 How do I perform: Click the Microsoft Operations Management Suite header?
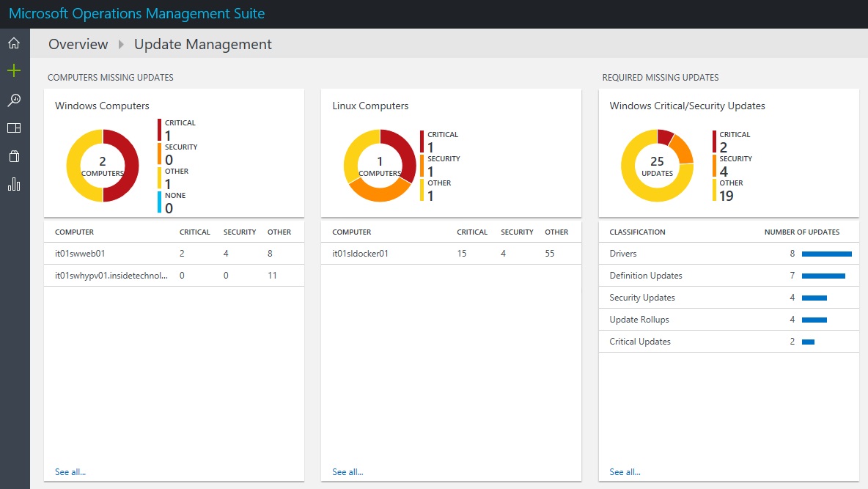(136, 13)
